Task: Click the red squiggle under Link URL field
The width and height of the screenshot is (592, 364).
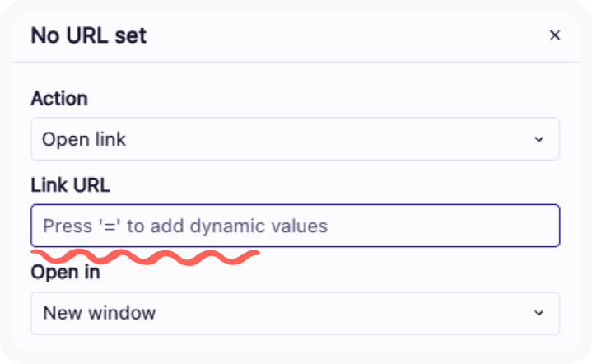Action: pos(144,256)
